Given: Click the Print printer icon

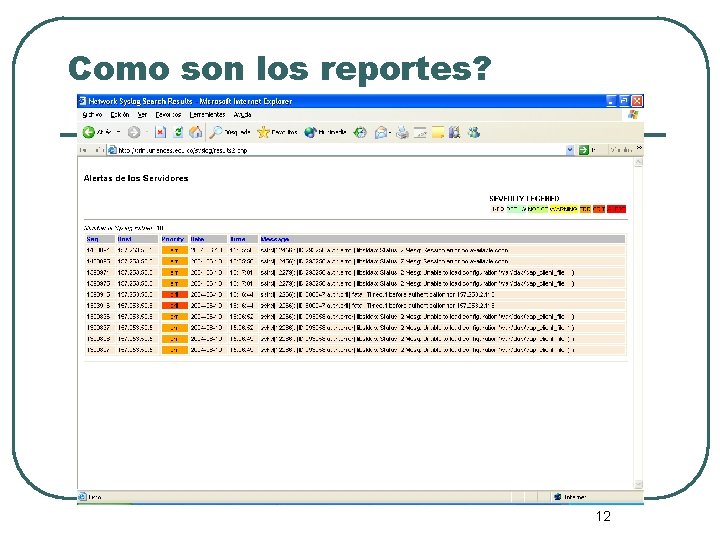Looking at the screenshot, I should (x=402, y=133).
